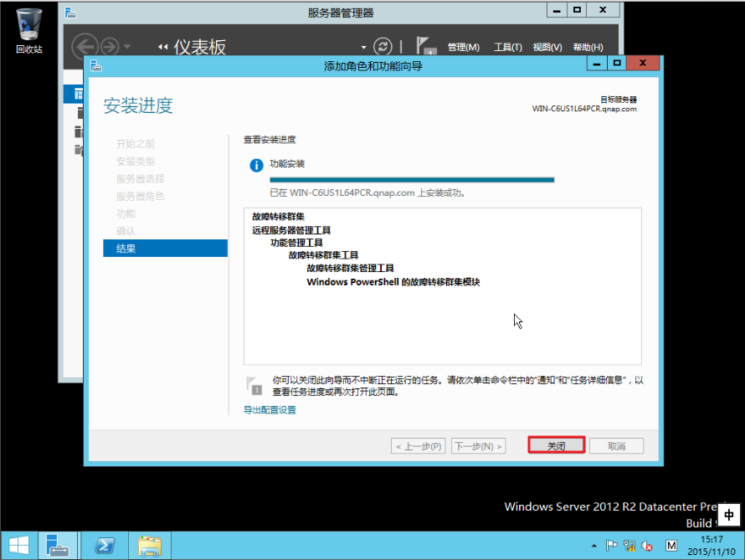Select the 远程服务器管理工具 entry
This screenshot has height=560, width=745.
tap(290, 230)
